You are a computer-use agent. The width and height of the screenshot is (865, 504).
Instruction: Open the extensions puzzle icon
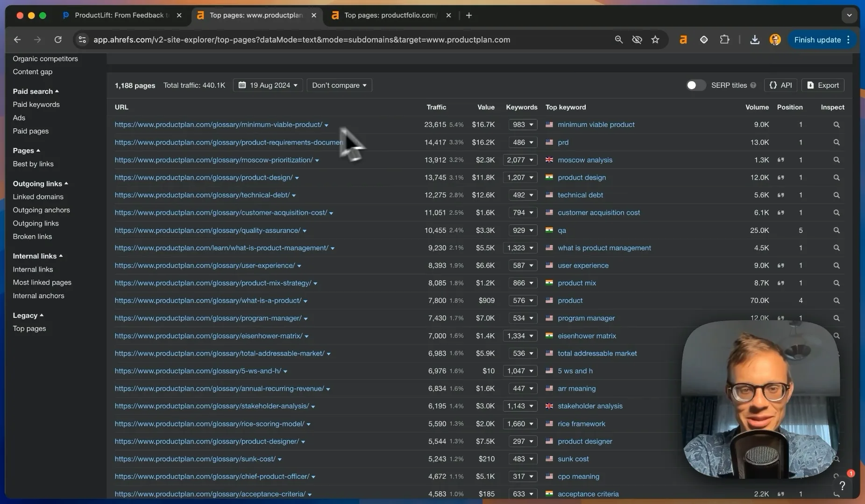[x=724, y=40]
